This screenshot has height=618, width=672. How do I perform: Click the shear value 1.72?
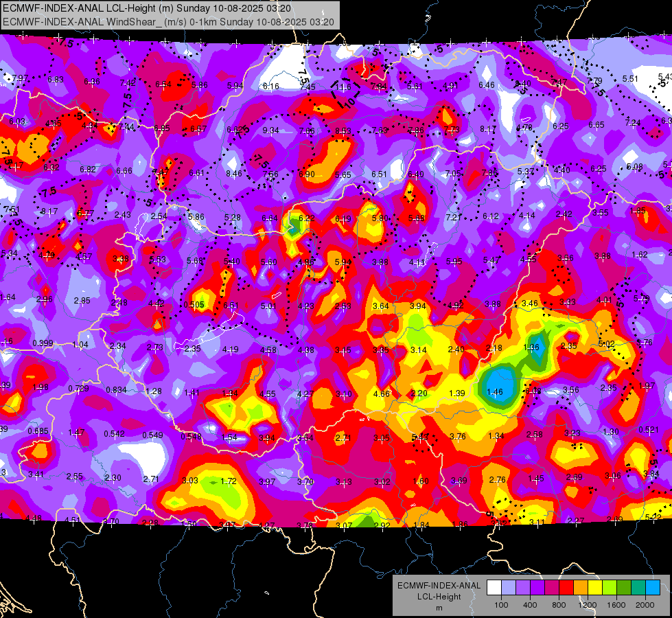coord(229,481)
